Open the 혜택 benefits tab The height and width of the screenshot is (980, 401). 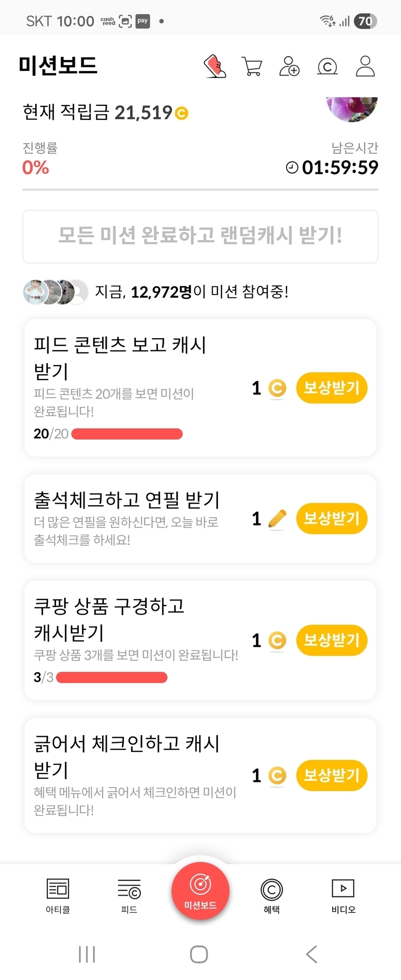click(272, 896)
